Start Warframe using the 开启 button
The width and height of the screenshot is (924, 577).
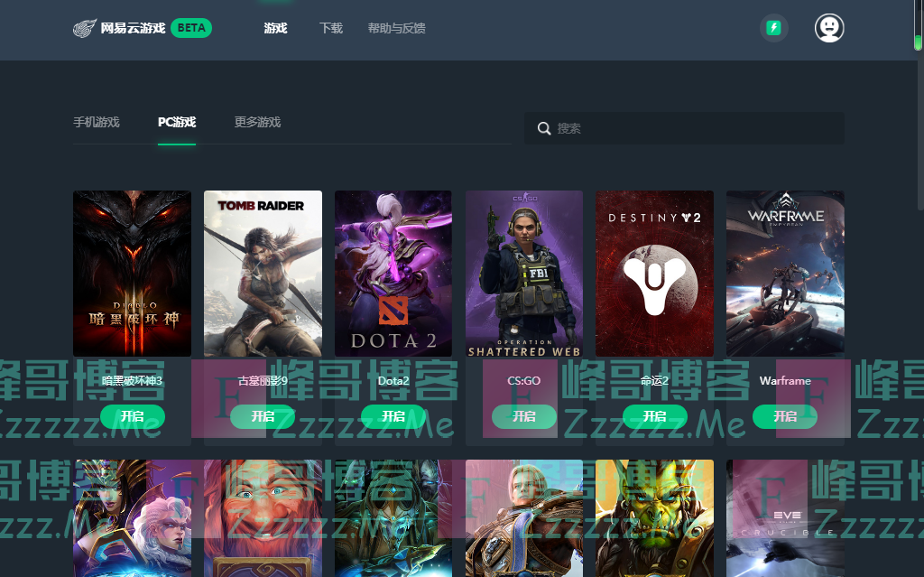[x=784, y=416]
